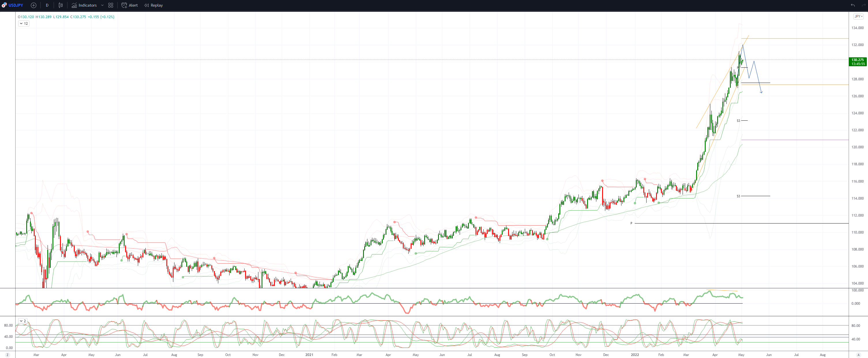Image resolution: width=868 pixels, height=358 pixels.
Task: Click the upper S3 pivot level label
Action: tap(738, 120)
